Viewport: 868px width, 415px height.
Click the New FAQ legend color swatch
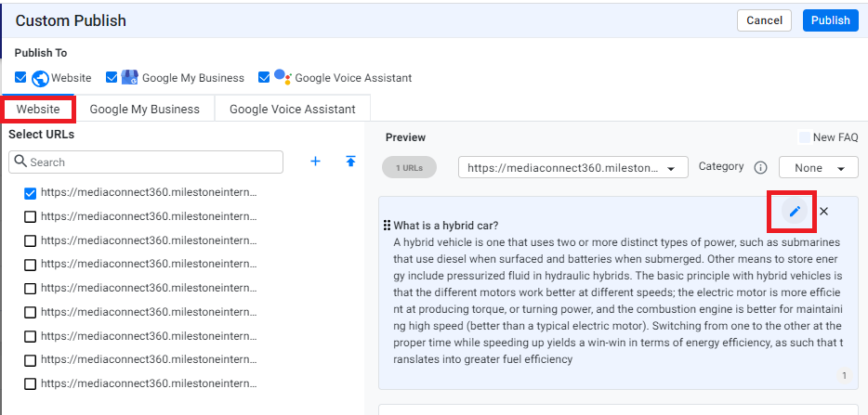click(x=804, y=137)
